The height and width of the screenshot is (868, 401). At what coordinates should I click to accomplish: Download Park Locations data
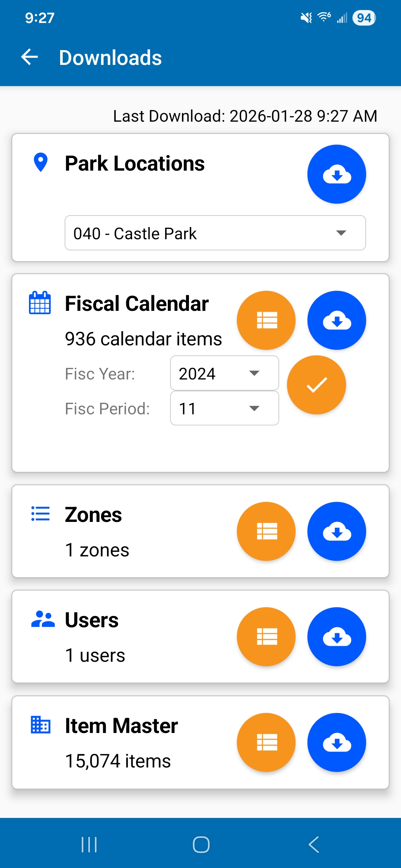tap(336, 174)
